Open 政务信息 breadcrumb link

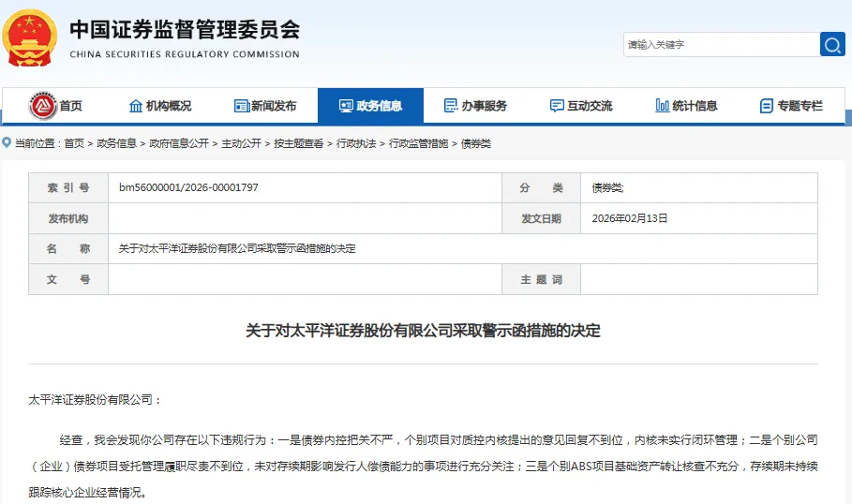click(117, 143)
